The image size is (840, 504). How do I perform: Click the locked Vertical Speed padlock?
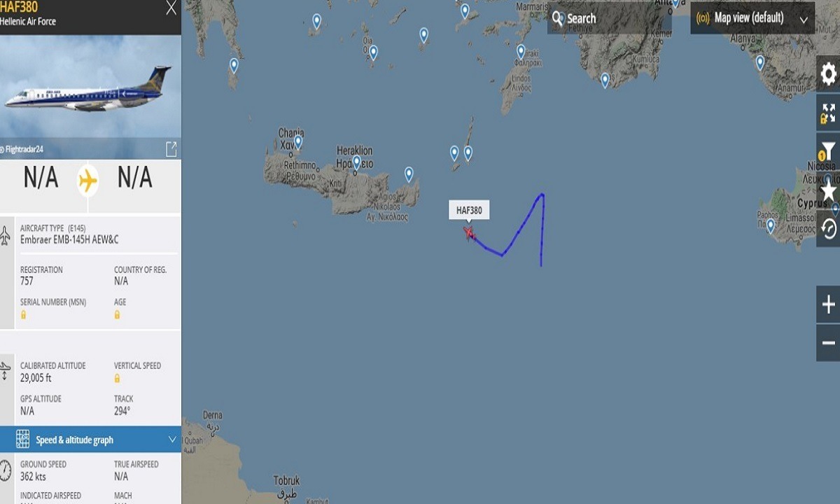coord(117,378)
